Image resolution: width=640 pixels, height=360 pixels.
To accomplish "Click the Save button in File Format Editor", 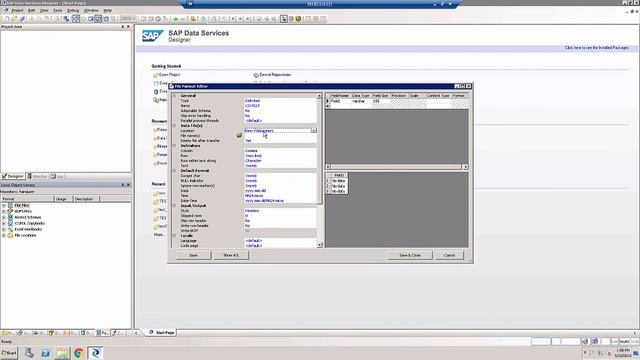I will (193, 255).
